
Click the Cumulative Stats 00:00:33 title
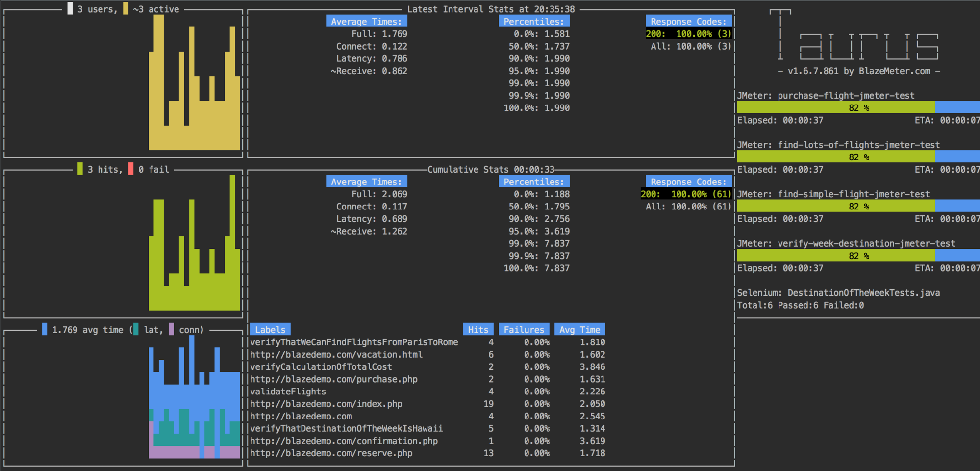coord(491,169)
